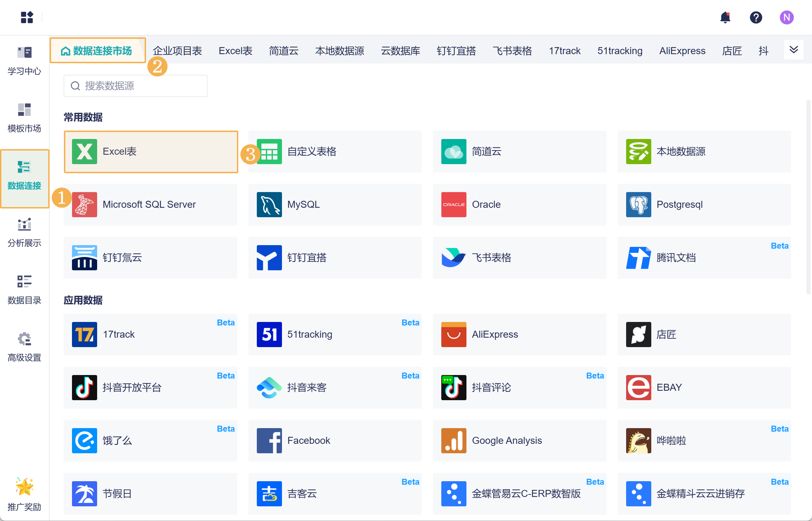Viewport: 812px width, 521px height.
Task: Open 推广奖励 star icon
Action: coord(24,486)
